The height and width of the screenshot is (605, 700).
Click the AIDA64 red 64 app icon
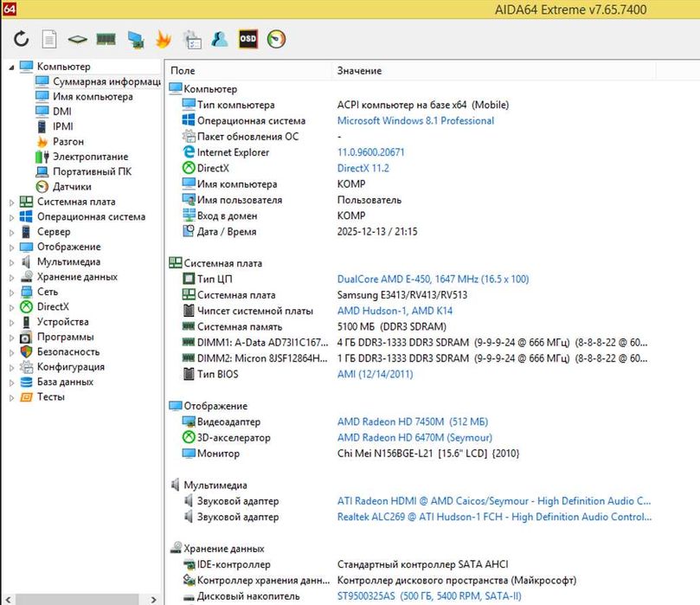pyautogui.click(x=9, y=9)
